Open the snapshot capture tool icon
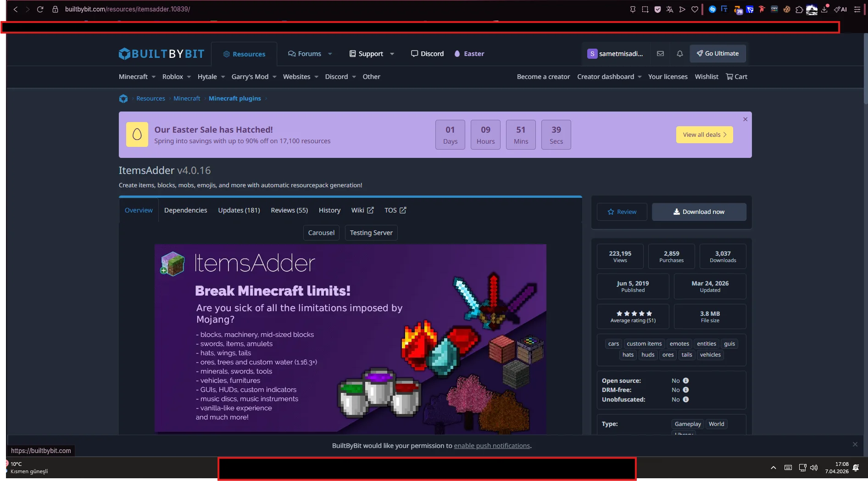868x481 pixels. [645, 9]
